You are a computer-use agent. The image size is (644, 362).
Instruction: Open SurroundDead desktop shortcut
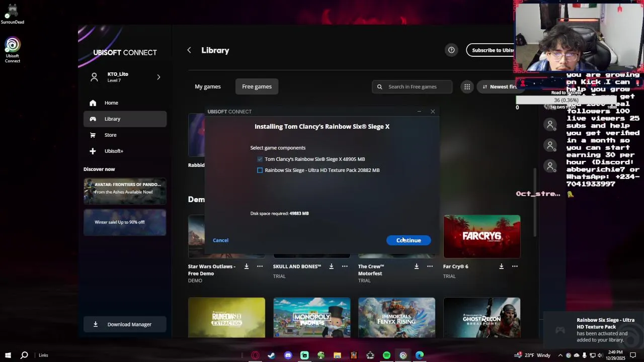[x=13, y=14]
